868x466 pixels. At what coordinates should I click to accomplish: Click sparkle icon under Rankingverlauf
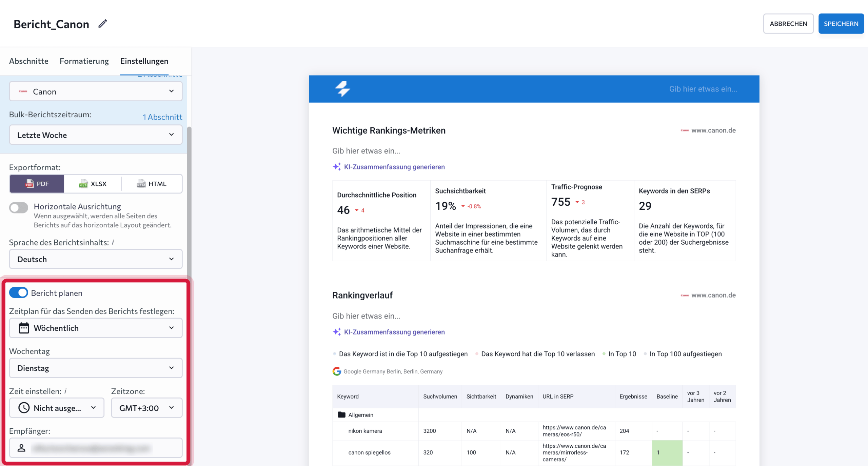[x=337, y=332]
